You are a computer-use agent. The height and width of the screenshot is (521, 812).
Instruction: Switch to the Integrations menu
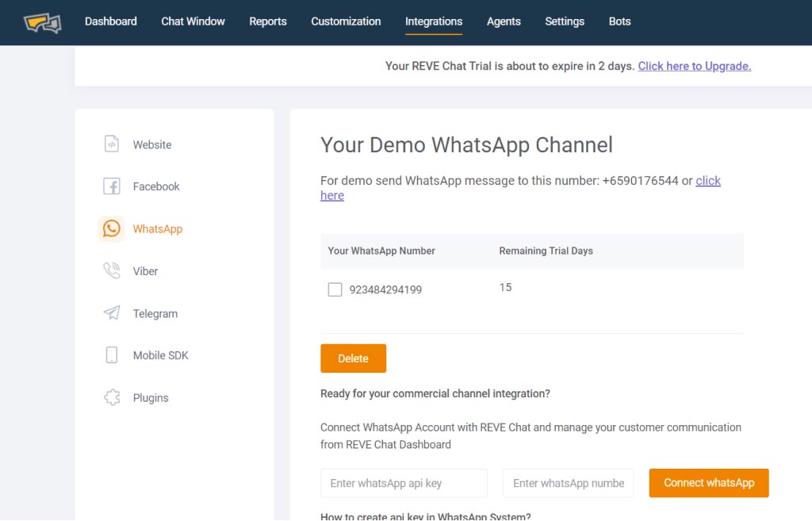click(434, 21)
